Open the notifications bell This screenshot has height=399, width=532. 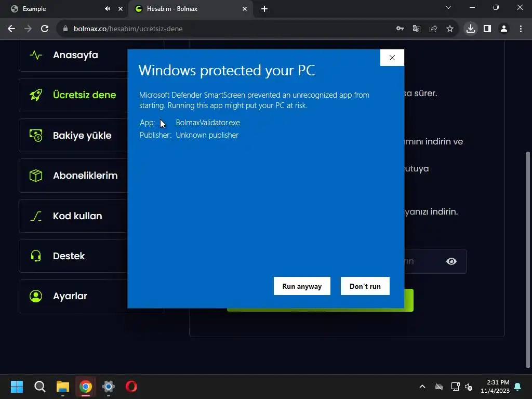tap(518, 387)
